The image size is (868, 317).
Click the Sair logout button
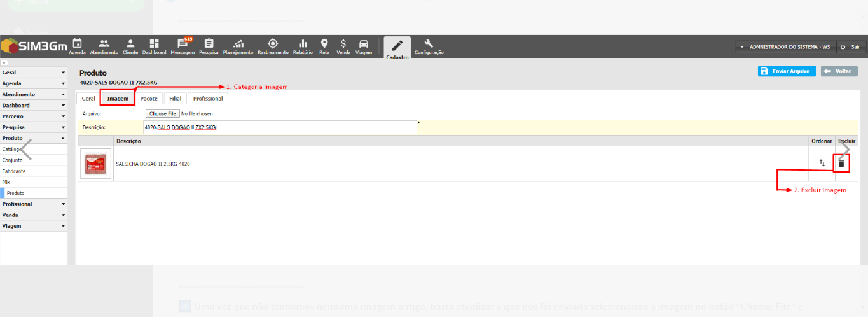850,47
